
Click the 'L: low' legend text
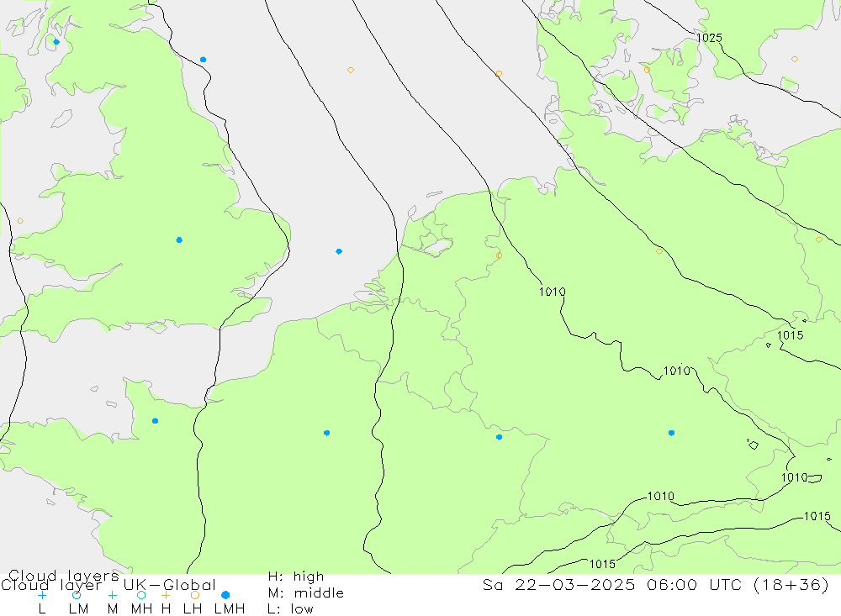(290, 609)
